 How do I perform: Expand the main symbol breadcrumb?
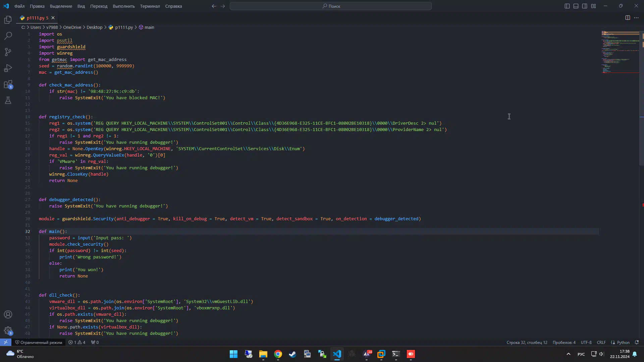(x=149, y=27)
